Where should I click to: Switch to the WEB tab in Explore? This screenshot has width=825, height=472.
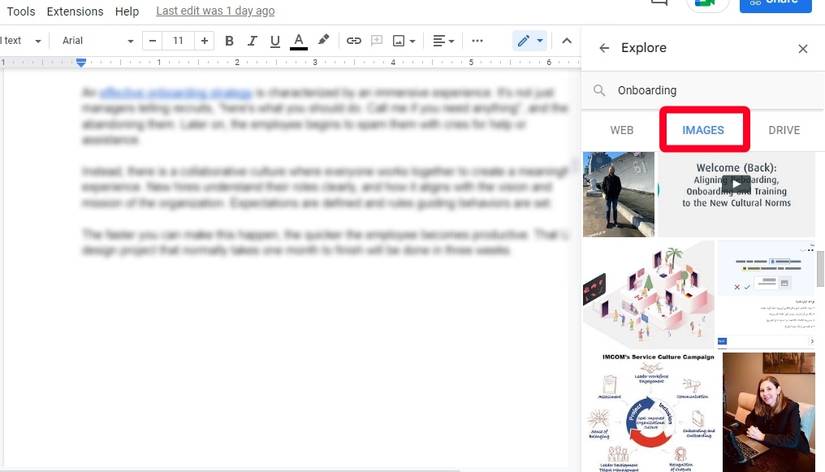(x=622, y=130)
